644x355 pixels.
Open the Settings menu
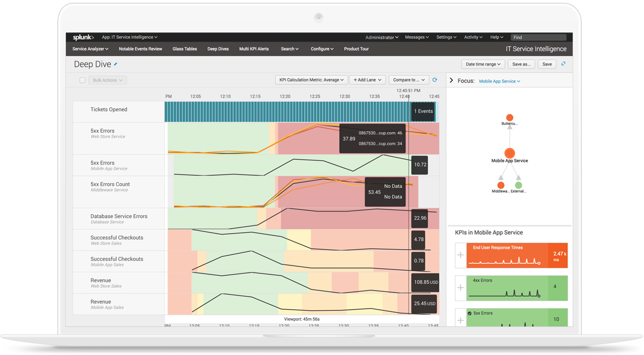tap(446, 37)
